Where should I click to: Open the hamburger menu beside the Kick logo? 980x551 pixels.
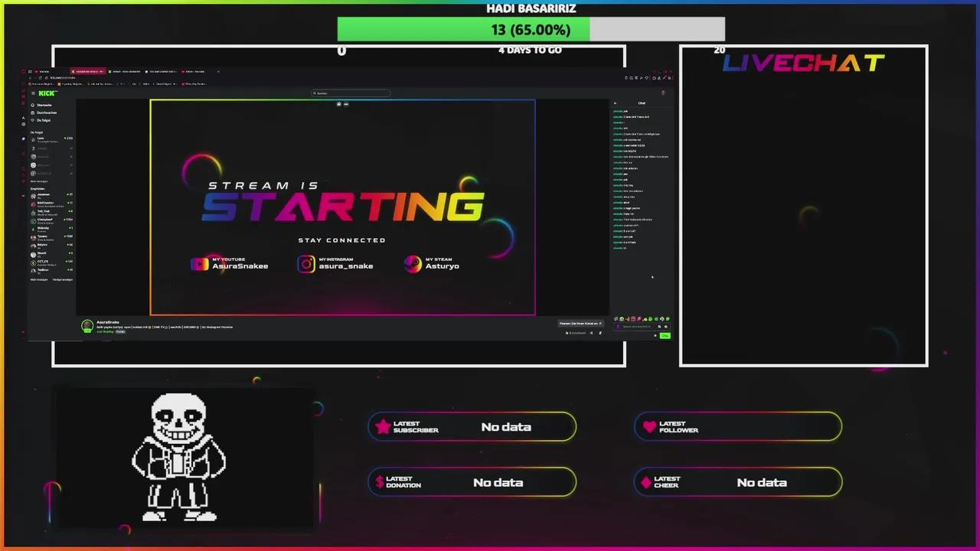pyautogui.click(x=34, y=93)
